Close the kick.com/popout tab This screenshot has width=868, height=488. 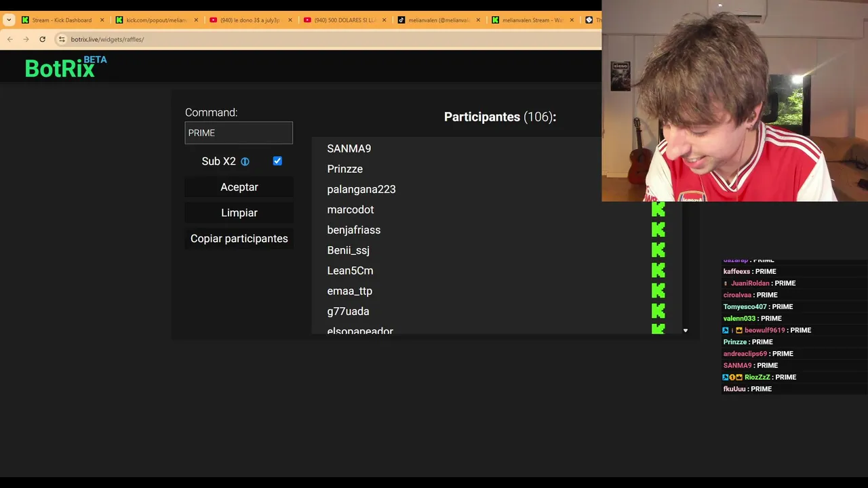point(196,20)
